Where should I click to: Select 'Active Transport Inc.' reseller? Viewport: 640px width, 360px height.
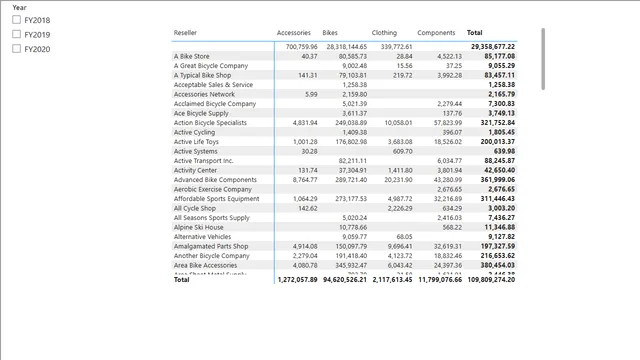click(x=203, y=161)
